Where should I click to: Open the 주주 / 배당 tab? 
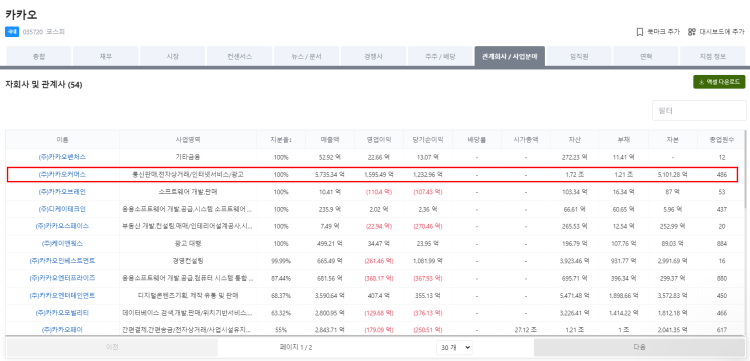point(440,56)
